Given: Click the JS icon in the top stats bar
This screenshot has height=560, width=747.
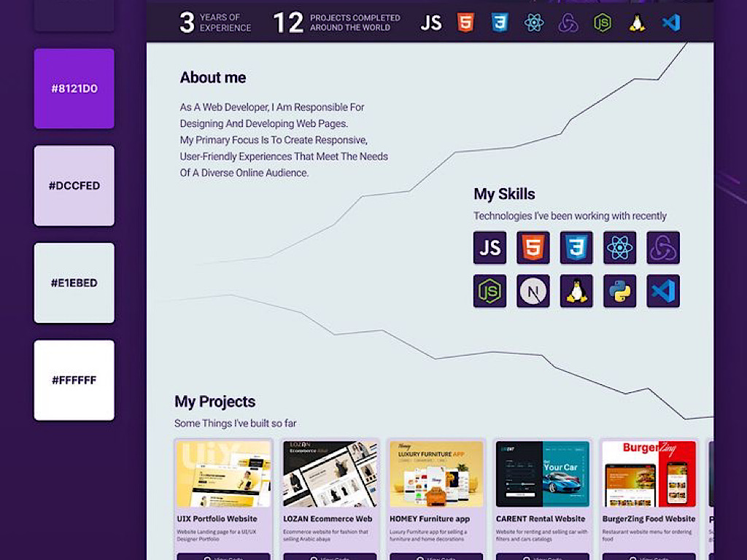Looking at the screenshot, I should click(x=431, y=23).
